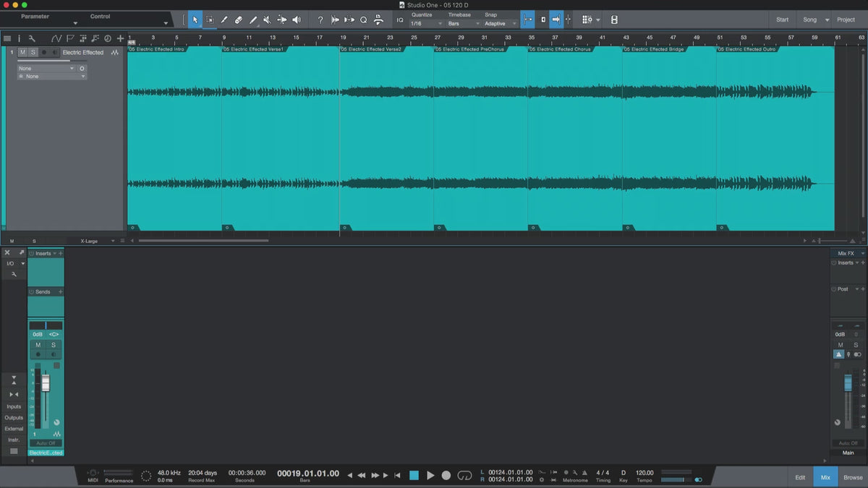Open the video player icon
This screenshot has height=488, width=868.
click(614, 20)
